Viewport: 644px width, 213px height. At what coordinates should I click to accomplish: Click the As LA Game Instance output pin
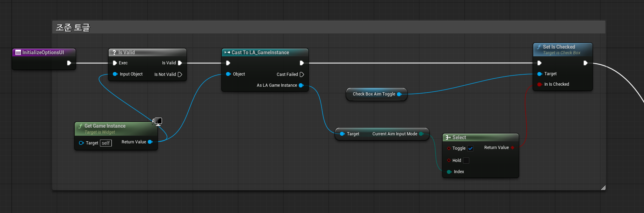[301, 85]
